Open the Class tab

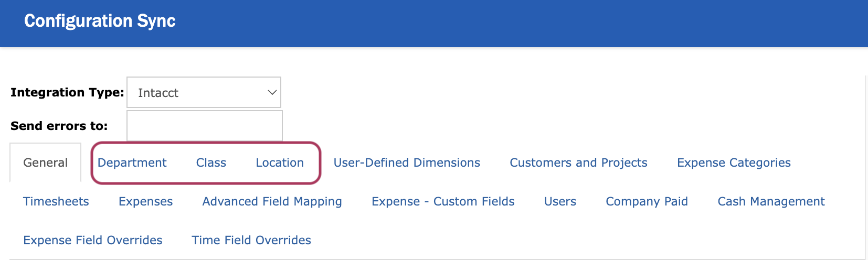click(x=211, y=163)
